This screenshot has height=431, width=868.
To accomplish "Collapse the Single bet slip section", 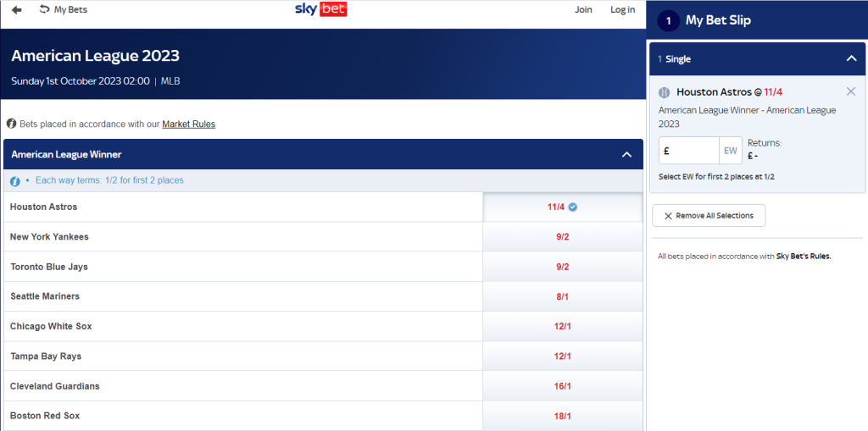I will click(852, 58).
